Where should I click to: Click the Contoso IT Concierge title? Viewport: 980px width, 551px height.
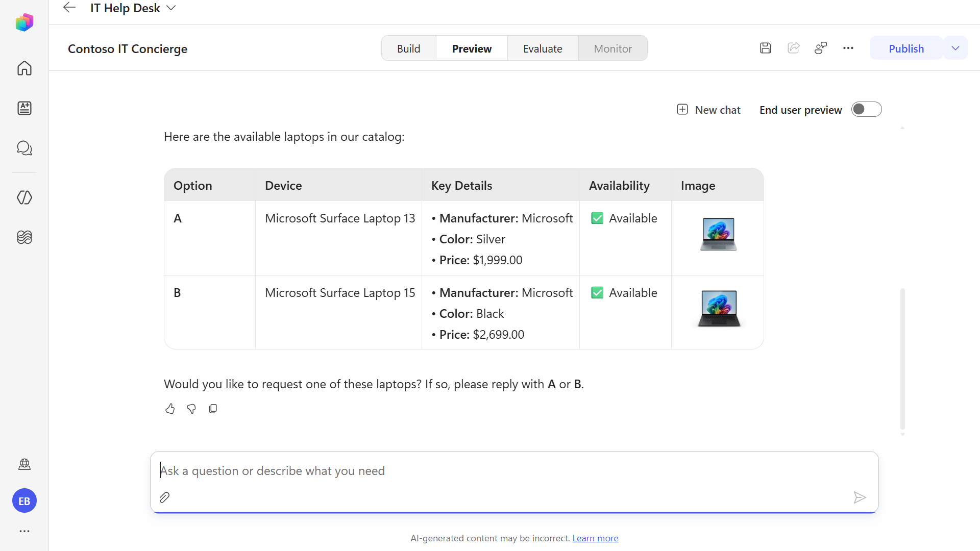coord(128,49)
